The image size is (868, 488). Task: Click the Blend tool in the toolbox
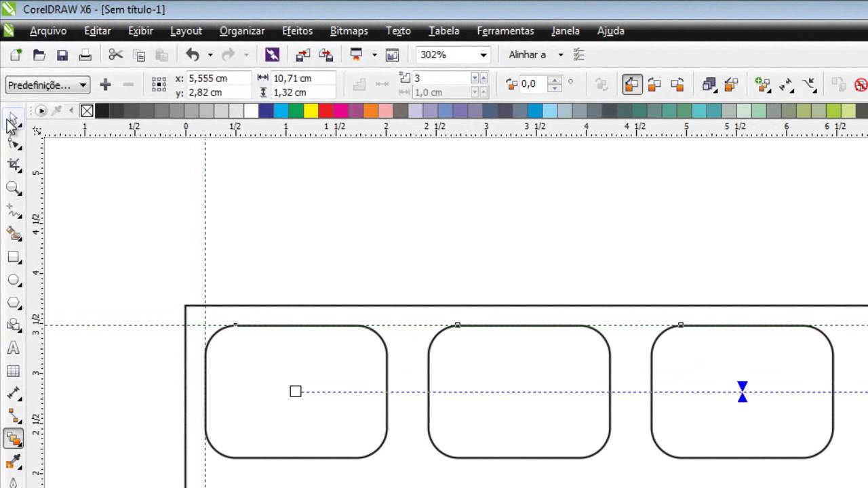point(14,439)
